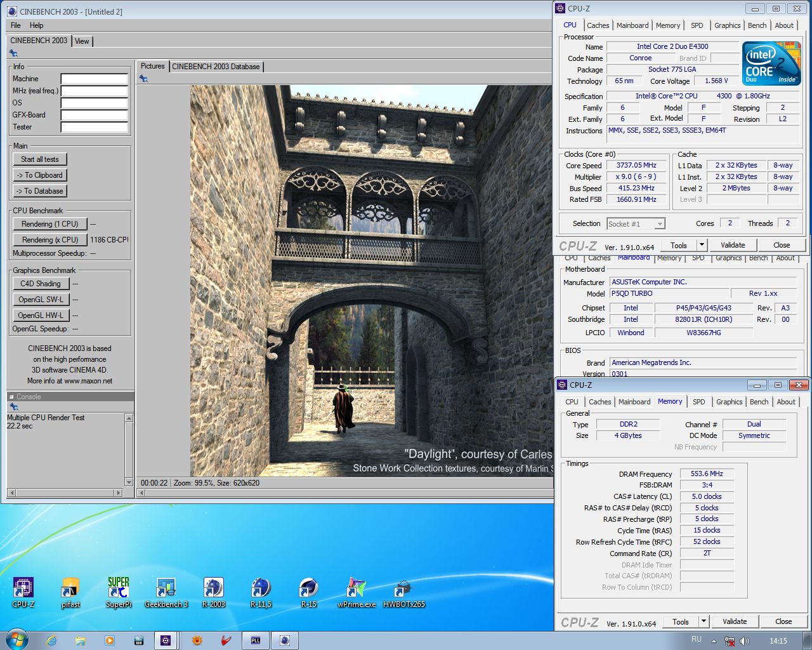Click the console horizontal scroll right arrow

point(119,493)
